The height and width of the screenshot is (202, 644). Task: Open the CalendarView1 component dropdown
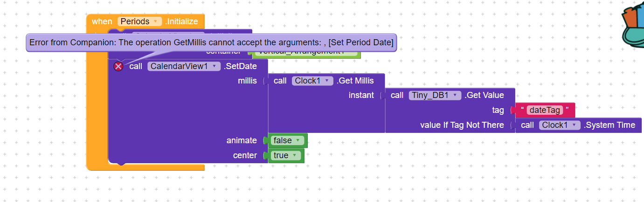[x=184, y=66]
